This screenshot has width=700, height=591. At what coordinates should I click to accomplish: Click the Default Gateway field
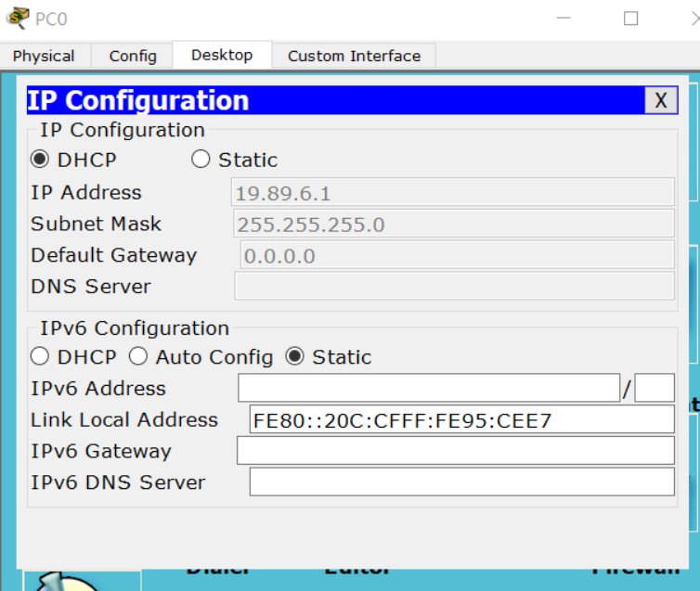(x=457, y=255)
